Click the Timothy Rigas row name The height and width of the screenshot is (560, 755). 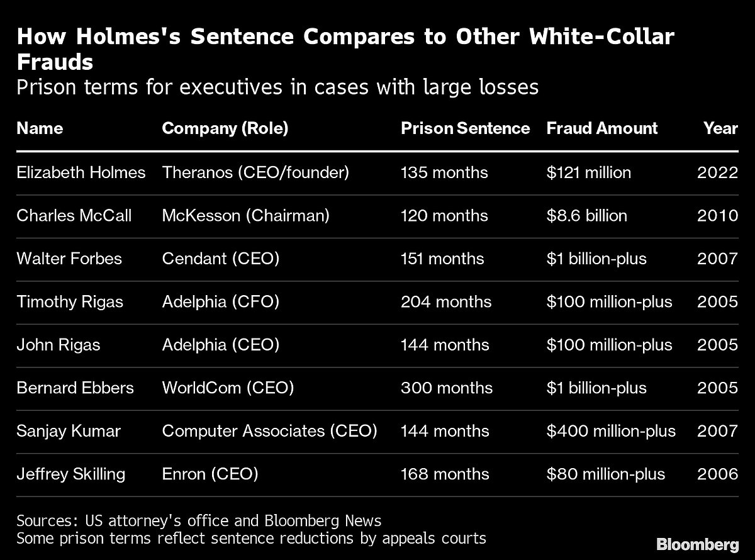[x=70, y=302]
